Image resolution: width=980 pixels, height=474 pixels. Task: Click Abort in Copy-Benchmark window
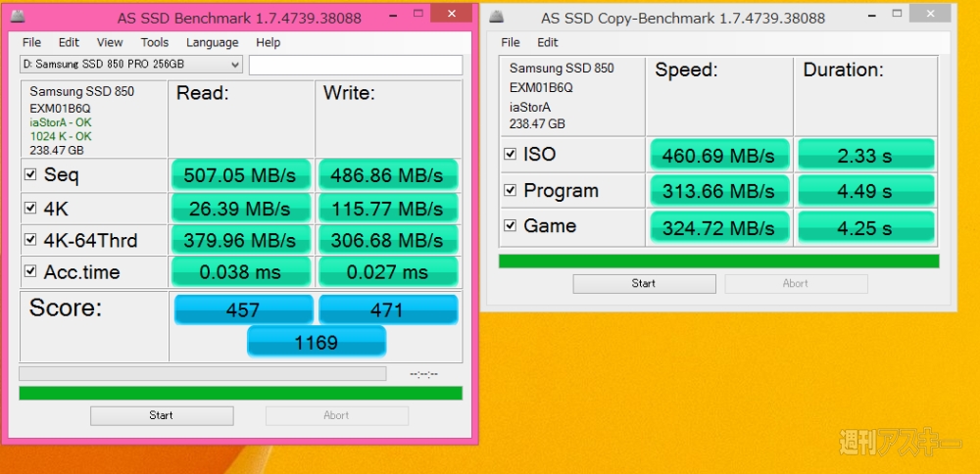(x=795, y=284)
